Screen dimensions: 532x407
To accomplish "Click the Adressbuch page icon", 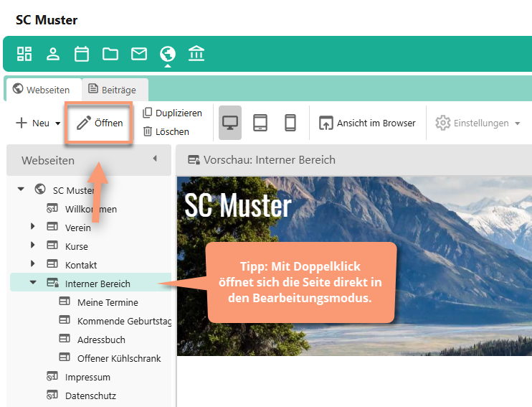I will click(65, 338).
